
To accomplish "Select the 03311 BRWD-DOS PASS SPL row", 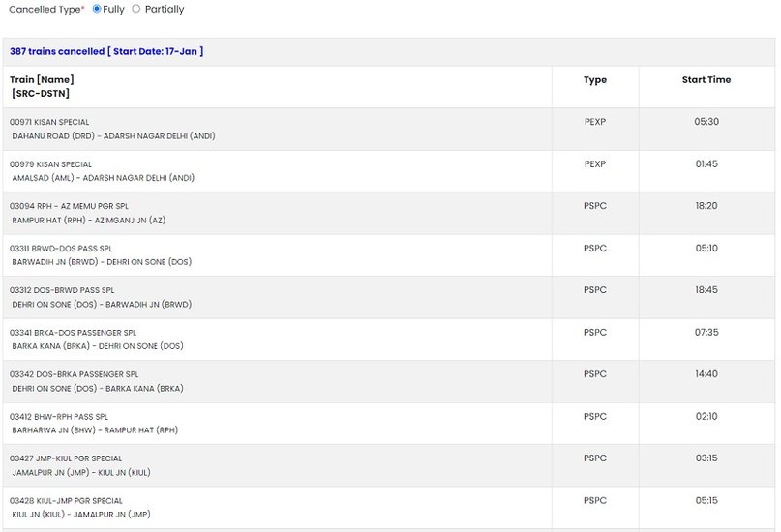I will pyautogui.click(x=388, y=255).
